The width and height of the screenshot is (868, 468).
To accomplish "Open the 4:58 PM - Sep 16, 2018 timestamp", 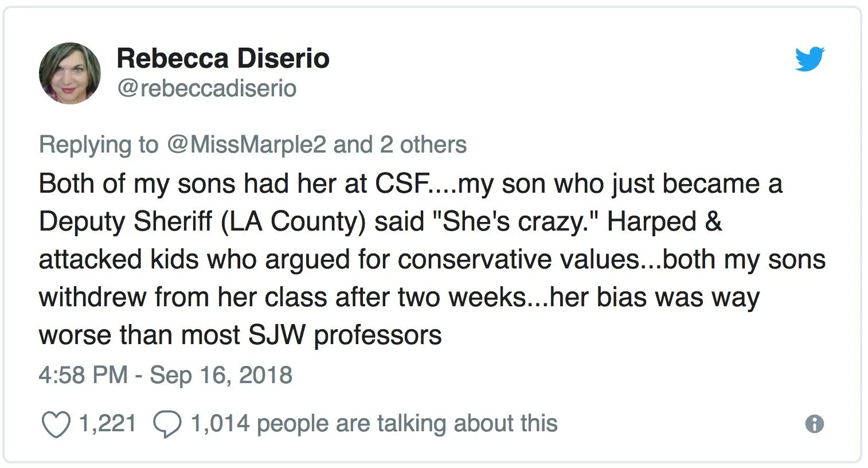I will [x=165, y=375].
